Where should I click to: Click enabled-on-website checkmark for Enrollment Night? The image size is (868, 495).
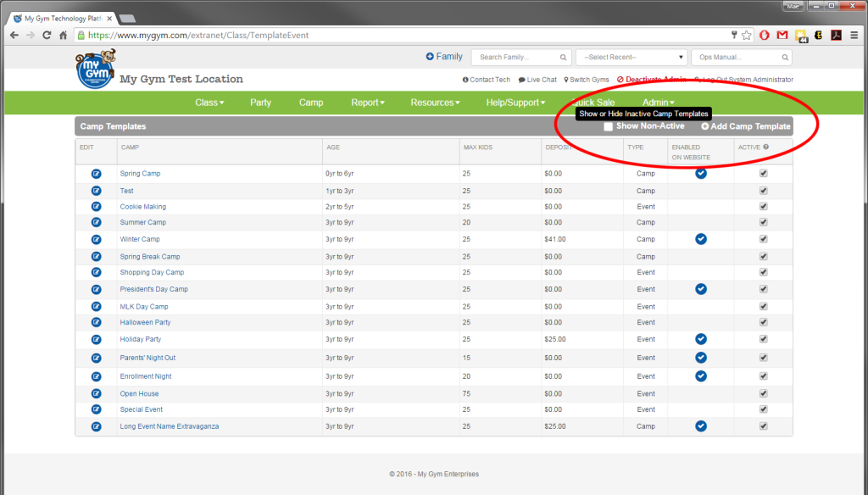(x=700, y=376)
